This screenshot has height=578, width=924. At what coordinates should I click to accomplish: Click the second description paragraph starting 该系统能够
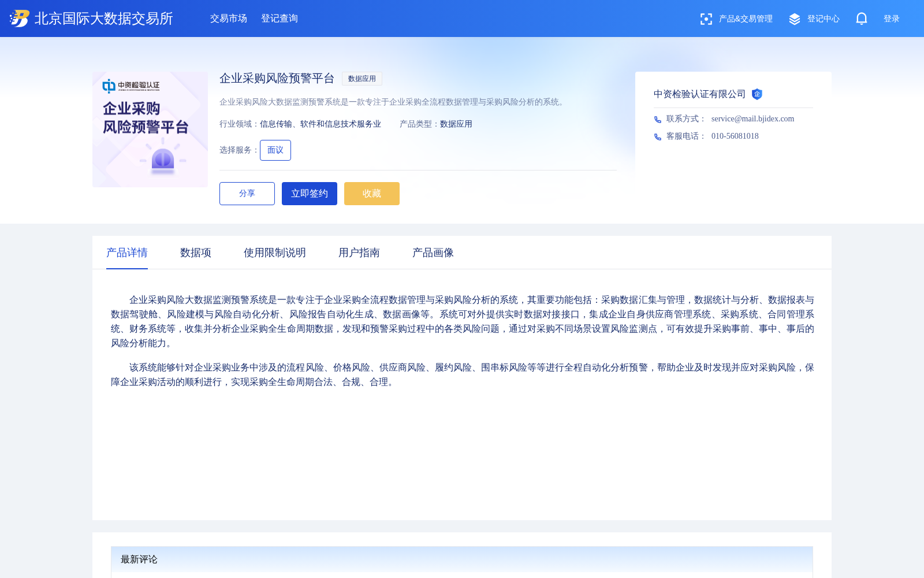(x=462, y=375)
